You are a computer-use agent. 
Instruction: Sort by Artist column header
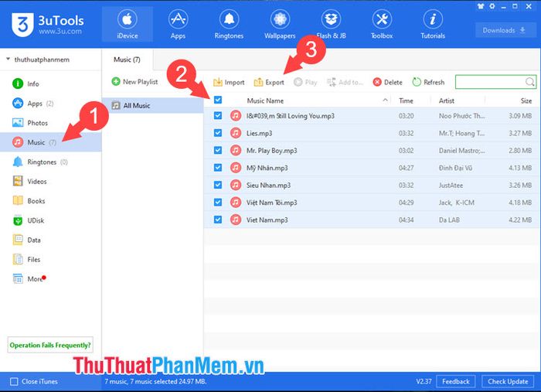coord(447,101)
